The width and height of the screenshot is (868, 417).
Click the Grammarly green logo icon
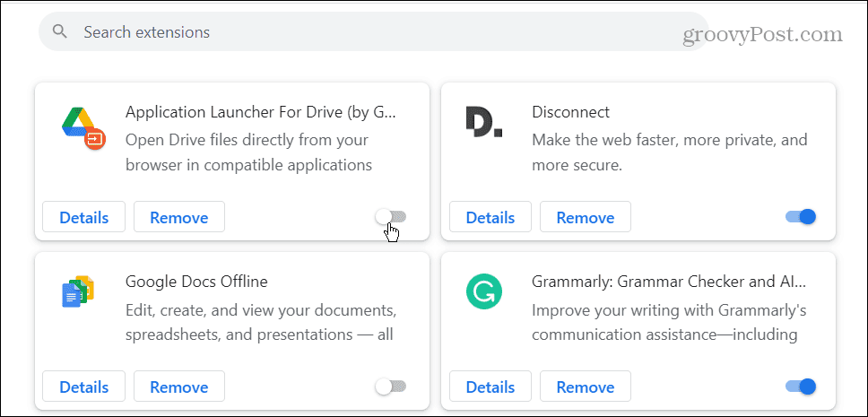(x=484, y=291)
